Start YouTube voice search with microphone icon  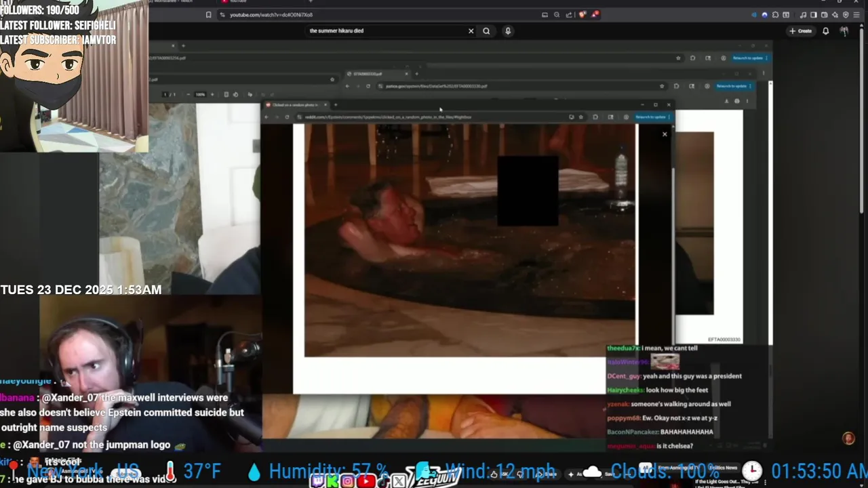pos(507,30)
